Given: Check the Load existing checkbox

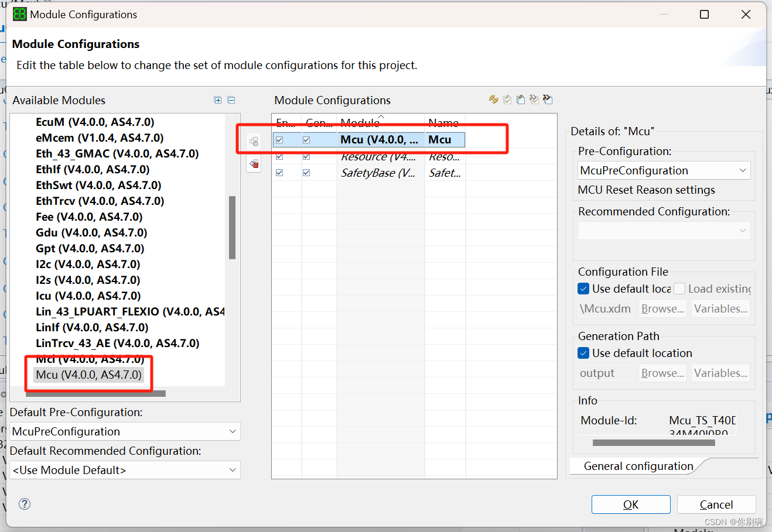Looking at the screenshot, I should coord(679,289).
